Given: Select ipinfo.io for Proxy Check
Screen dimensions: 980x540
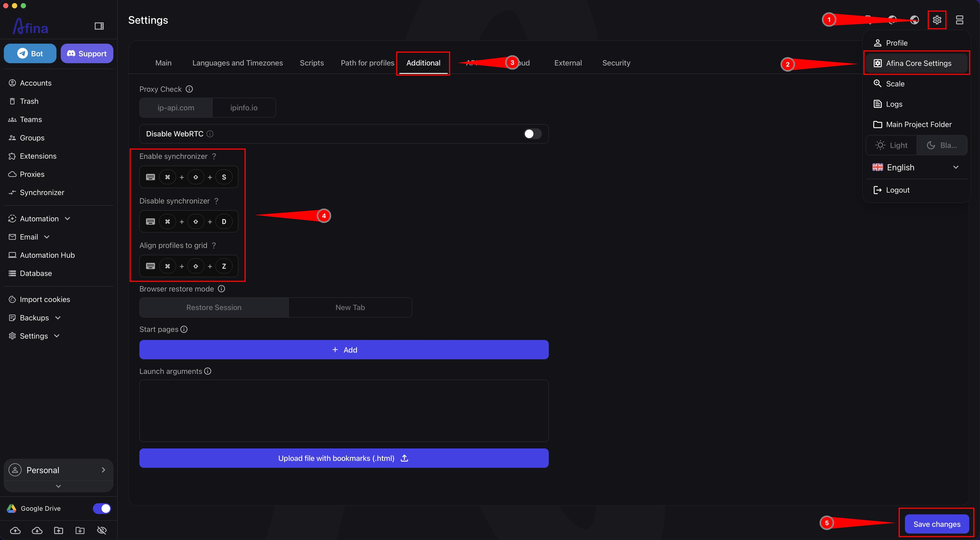Looking at the screenshot, I should (244, 108).
